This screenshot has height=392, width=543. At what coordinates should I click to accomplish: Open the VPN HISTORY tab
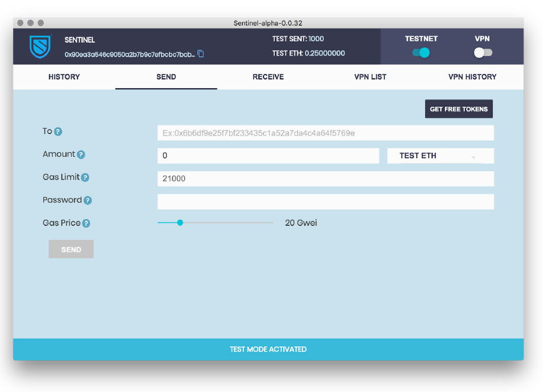(x=473, y=77)
